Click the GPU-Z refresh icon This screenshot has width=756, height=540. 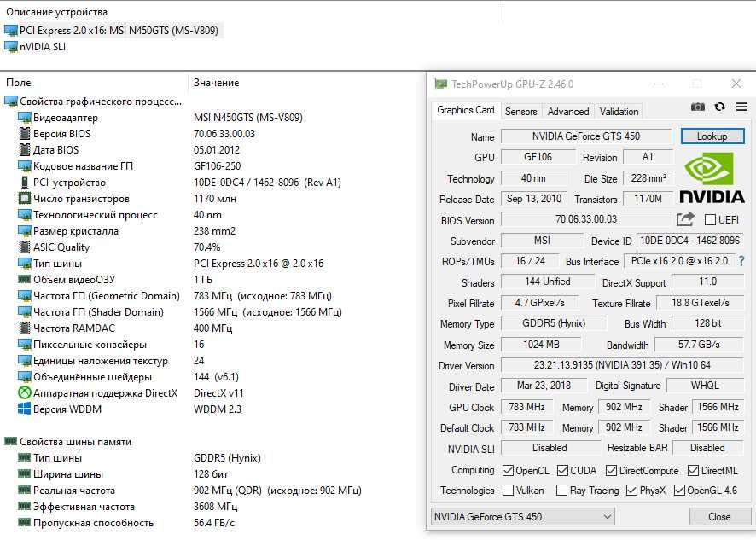tap(720, 107)
